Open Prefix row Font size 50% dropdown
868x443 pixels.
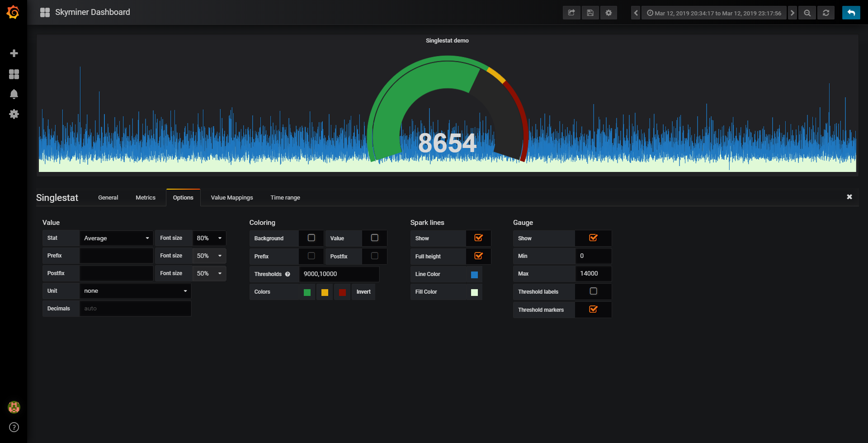tap(209, 256)
